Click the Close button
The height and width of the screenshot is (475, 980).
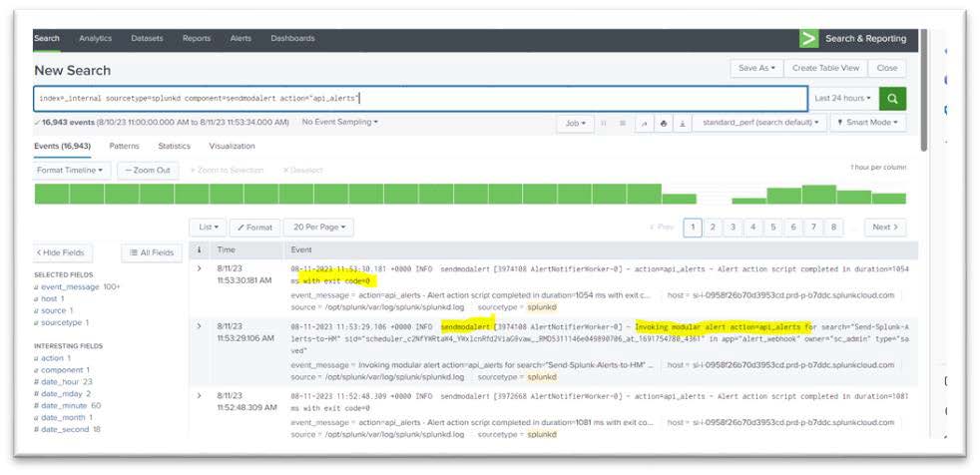point(887,68)
